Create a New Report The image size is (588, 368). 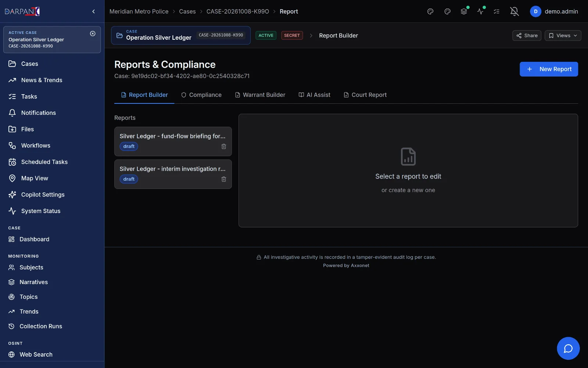click(549, 69)
